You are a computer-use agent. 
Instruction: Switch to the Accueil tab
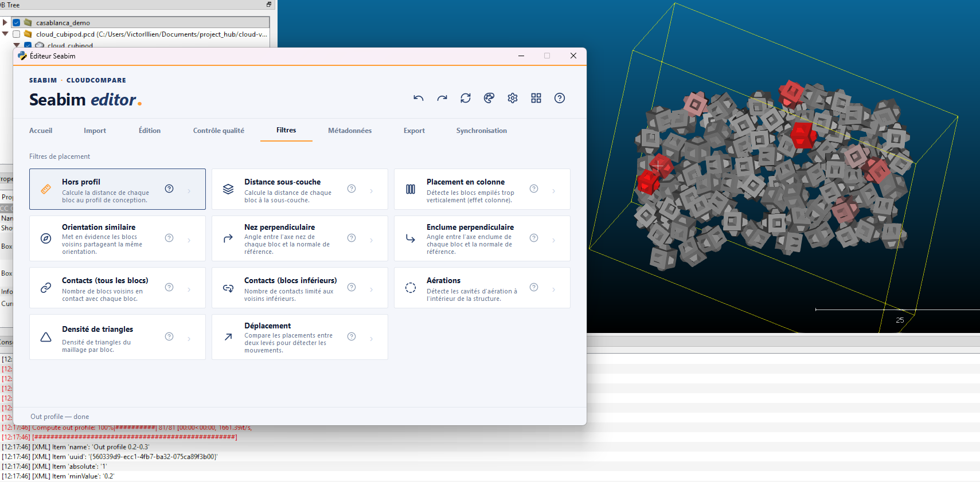pyautogui.click(x=41, y=131)
